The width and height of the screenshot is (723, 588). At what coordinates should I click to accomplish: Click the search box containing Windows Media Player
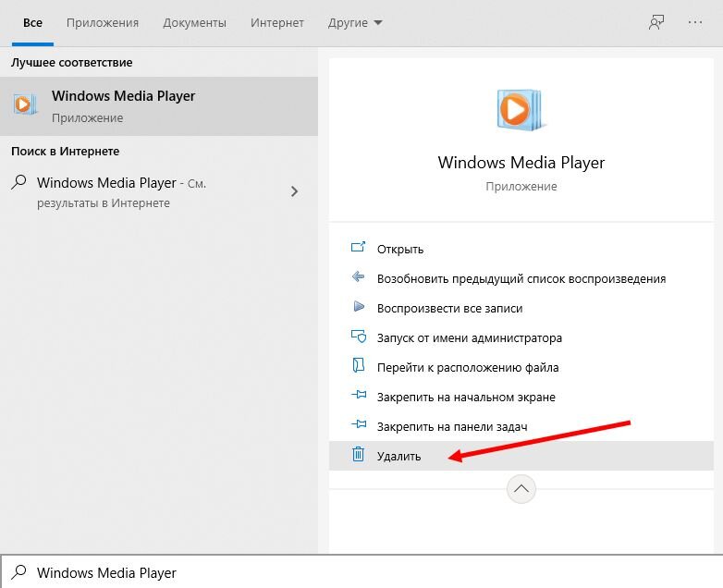pyautogui.click(x=361, y=572)
